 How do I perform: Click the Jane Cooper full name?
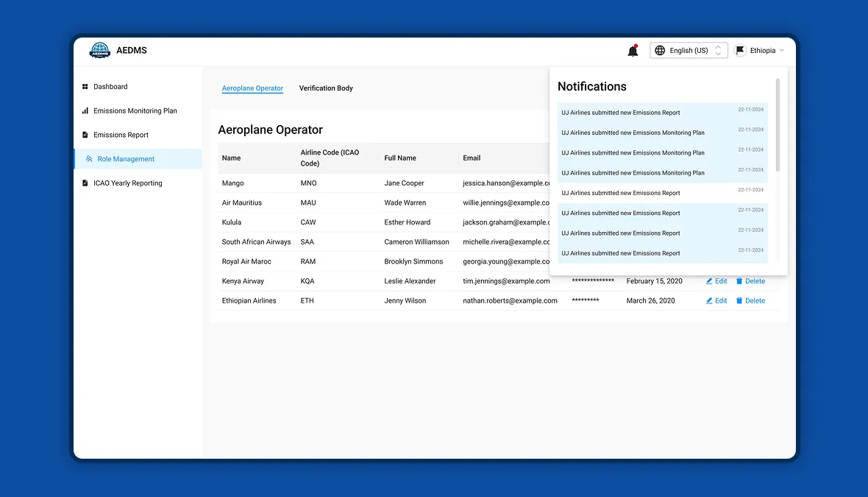click(x=404, y=183)
